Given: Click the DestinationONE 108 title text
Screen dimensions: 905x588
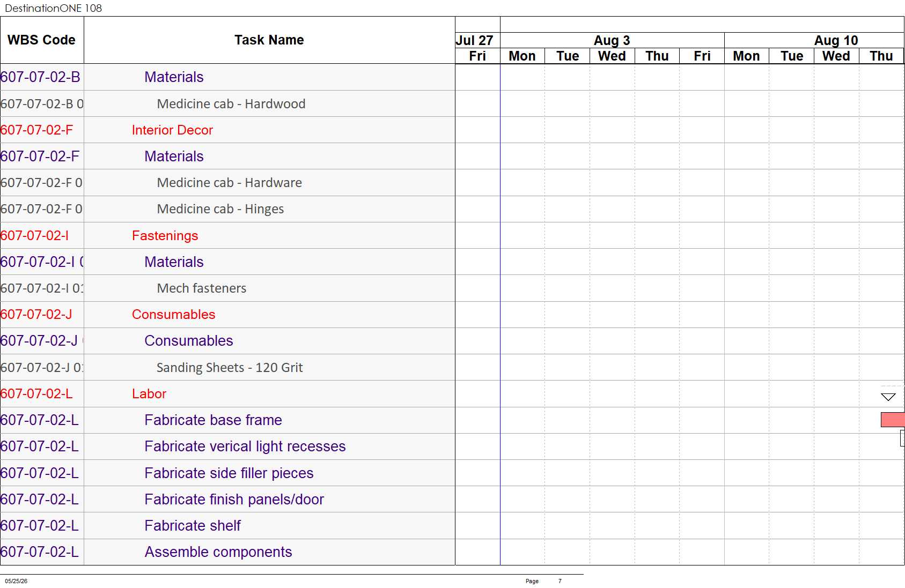Looking at the screenshot, I should point(53,8).
